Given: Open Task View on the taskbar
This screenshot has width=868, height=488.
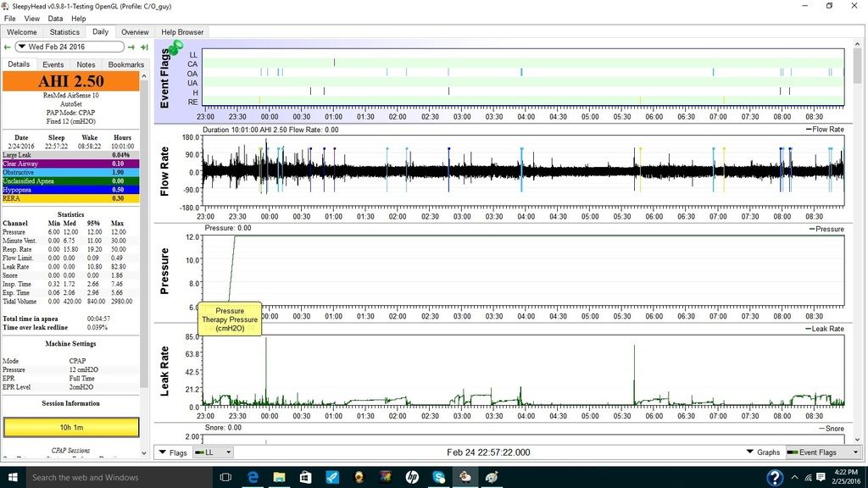Looking at the screenshot, I should click(225, 477).
